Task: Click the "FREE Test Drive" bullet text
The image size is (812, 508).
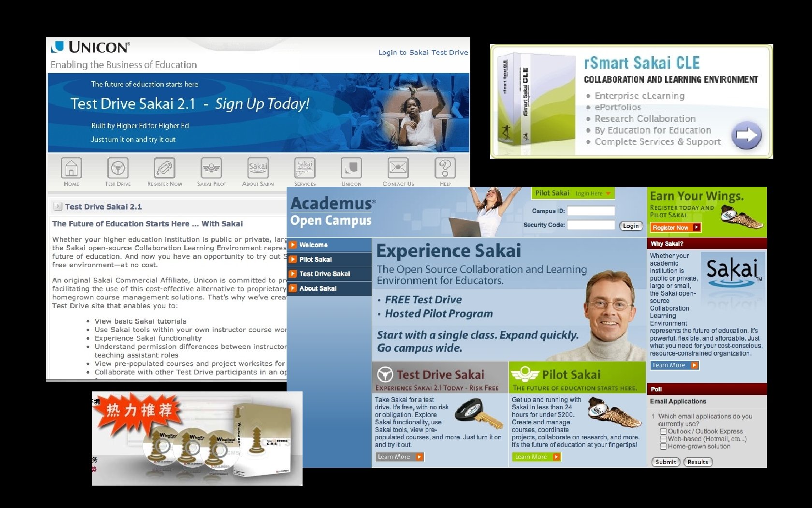Action: tap(423, 300)
